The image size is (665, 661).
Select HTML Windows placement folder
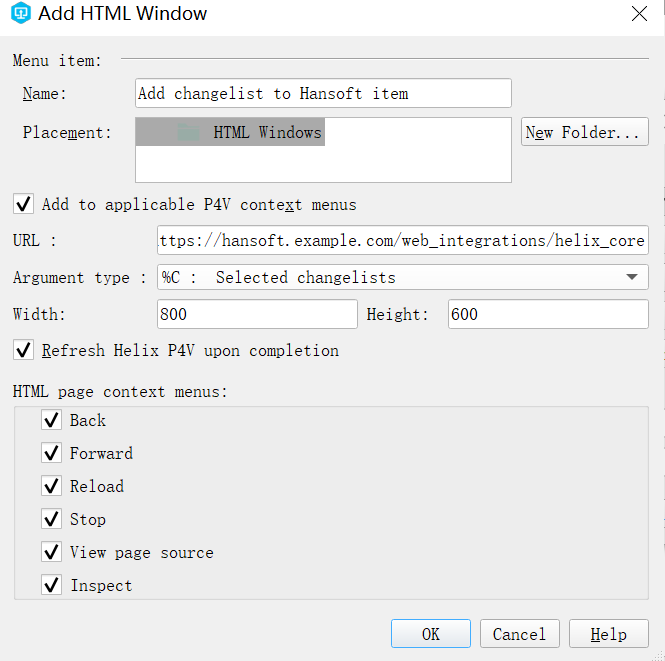(x=267, y=132)
